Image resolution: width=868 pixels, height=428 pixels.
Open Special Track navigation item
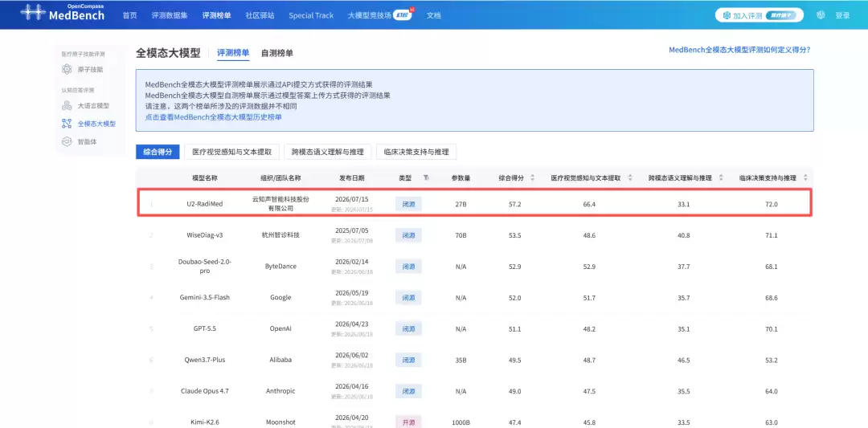(311, 15)
